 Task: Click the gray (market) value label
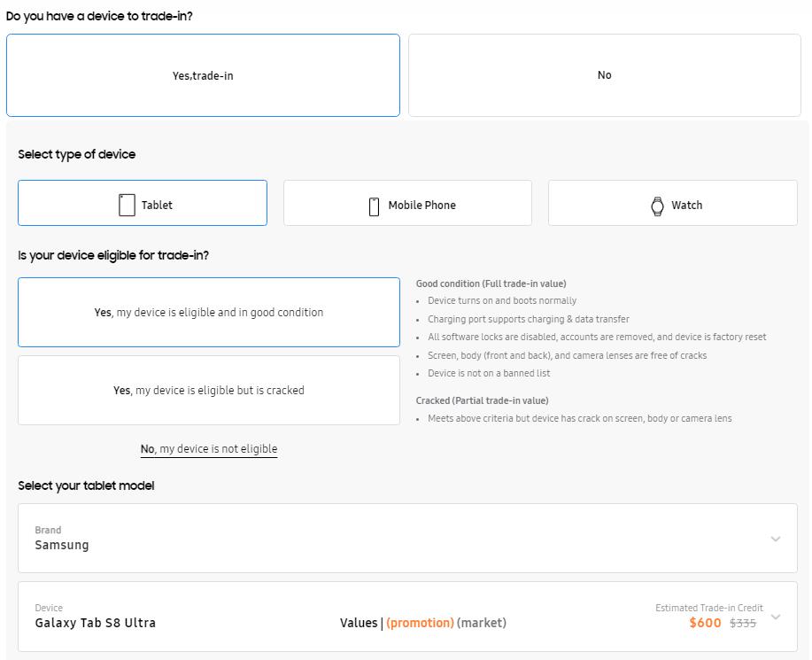pos(482,623)
